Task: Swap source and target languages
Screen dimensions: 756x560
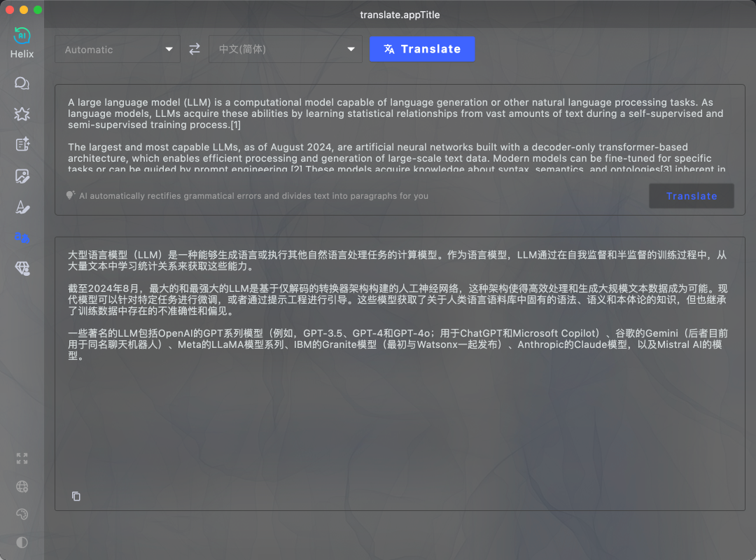Action: click(195, 49)
